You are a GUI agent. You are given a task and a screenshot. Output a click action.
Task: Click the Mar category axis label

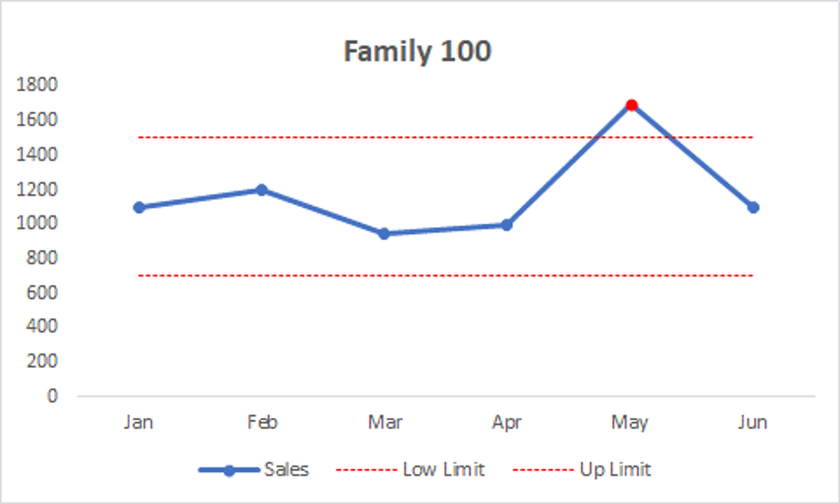tap(385, 423)
